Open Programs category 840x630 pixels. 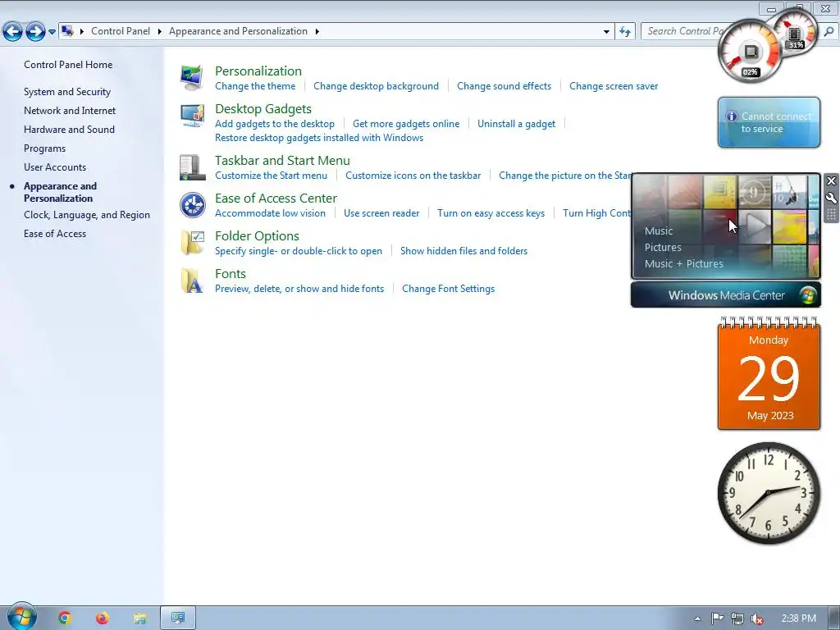click(44, 148)
